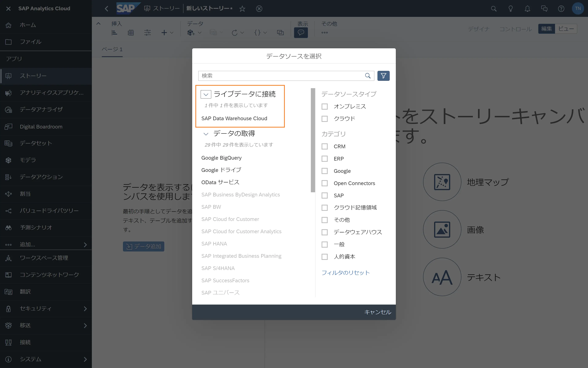The image size is (588, 368).
Task: Click the 予測シナリオ binoculars icon
Action: coord(9,228)
